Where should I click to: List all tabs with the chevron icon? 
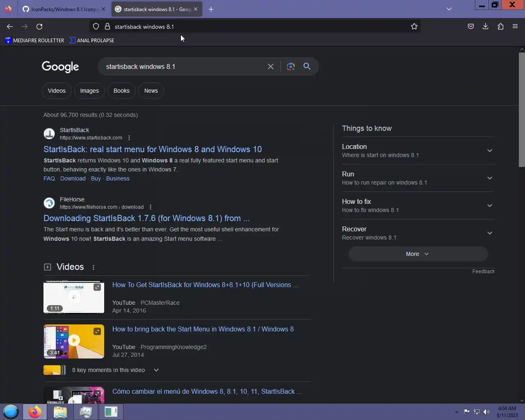(449, 9)
